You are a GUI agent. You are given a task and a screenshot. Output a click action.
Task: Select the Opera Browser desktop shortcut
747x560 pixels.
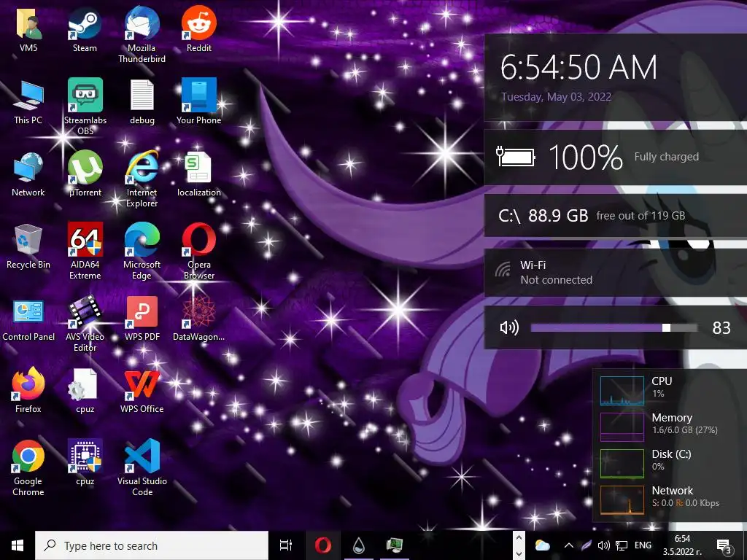pyautogui.click(x=198, y=251)
